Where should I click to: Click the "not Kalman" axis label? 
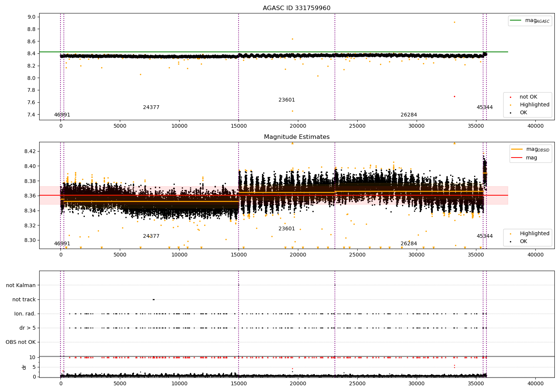[x=21, y=286]
